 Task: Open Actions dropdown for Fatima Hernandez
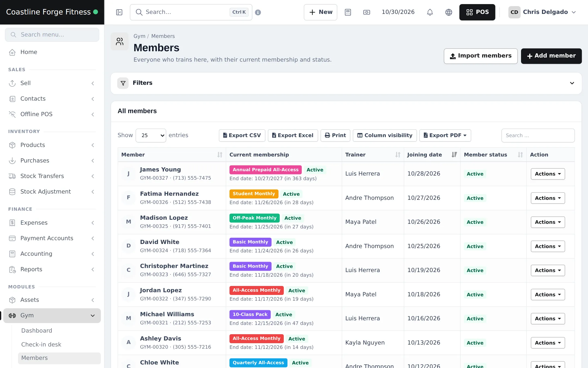(548, 198)
